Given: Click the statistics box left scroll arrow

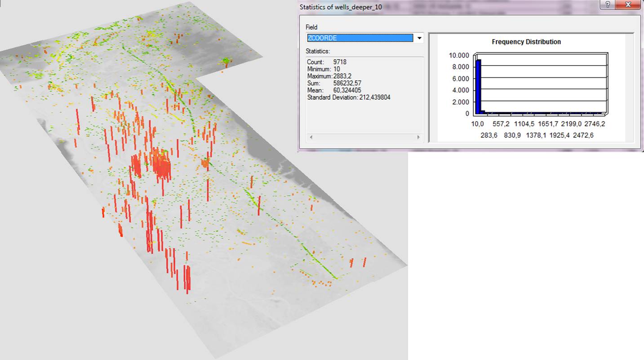Looking at the screenshot, I should click(310, 137).
